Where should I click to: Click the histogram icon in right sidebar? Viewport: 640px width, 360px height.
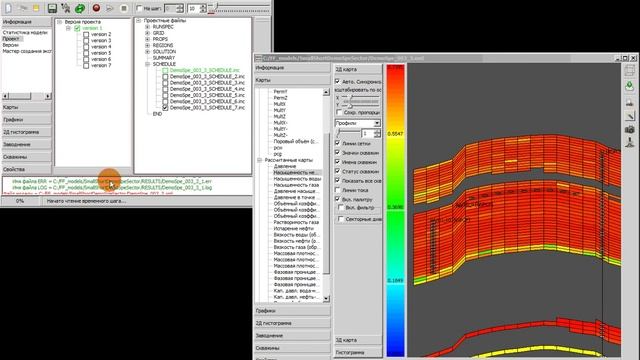[x=629, y=102]
